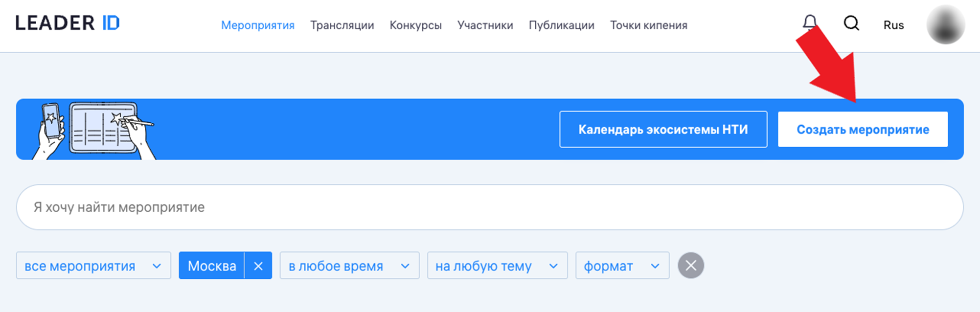Open the 'в любое время' dropdown

click(349, 266)
